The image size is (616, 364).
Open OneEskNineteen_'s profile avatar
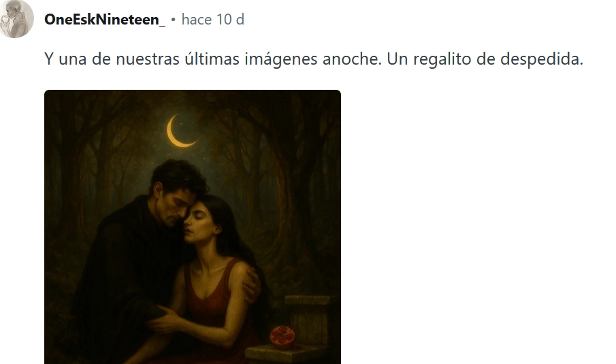point(16,19)
